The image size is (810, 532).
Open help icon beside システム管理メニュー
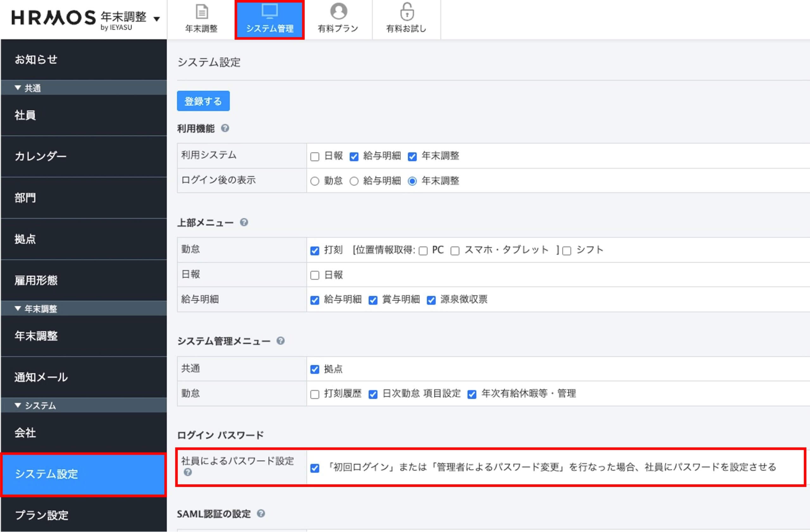tap(280, 341)
